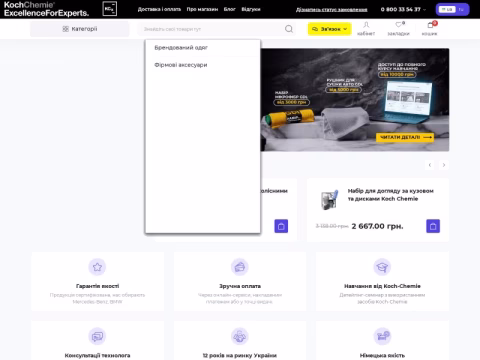
Task: Click the square KC emblem icon
Action: click(109, 9)
